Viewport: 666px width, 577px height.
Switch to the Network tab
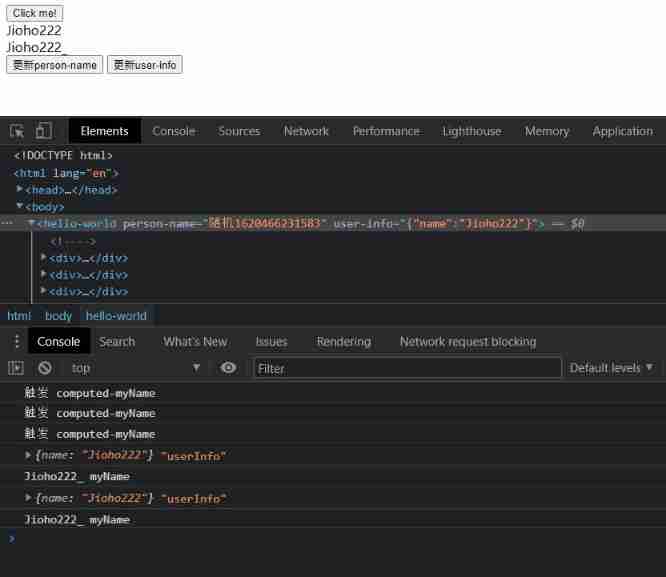306,131
